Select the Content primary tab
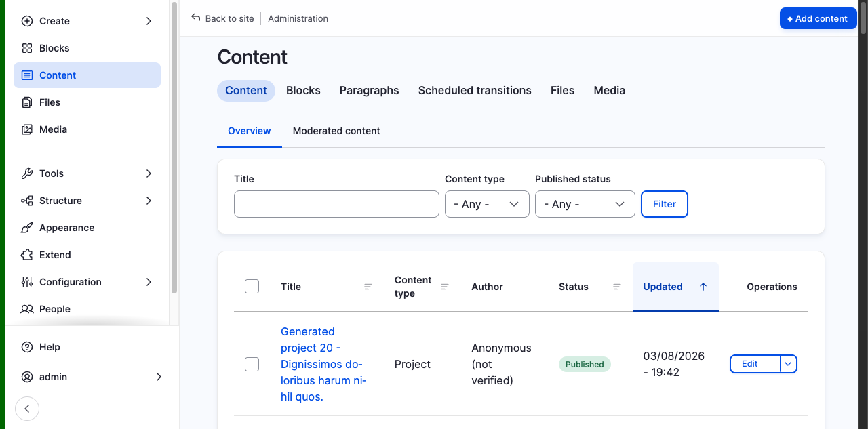The height and width of the screenshot is (429, 868). tap(246, 91)
